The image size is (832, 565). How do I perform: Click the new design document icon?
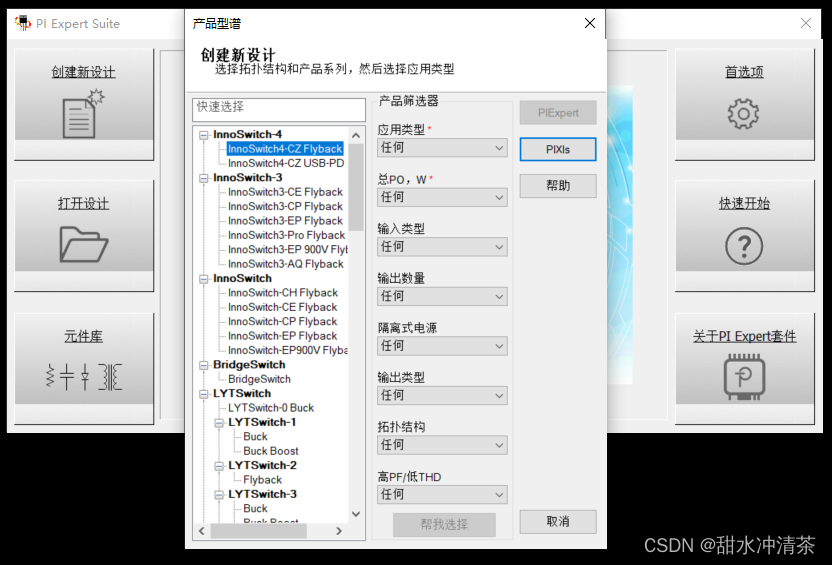83,114
